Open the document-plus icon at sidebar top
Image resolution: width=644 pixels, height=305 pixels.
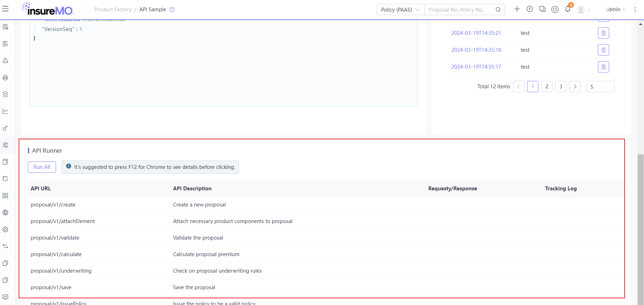coord(5,27)
